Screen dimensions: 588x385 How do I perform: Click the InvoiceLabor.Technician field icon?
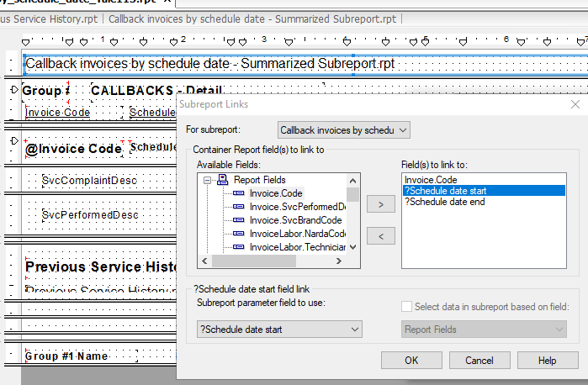point(239,247)
